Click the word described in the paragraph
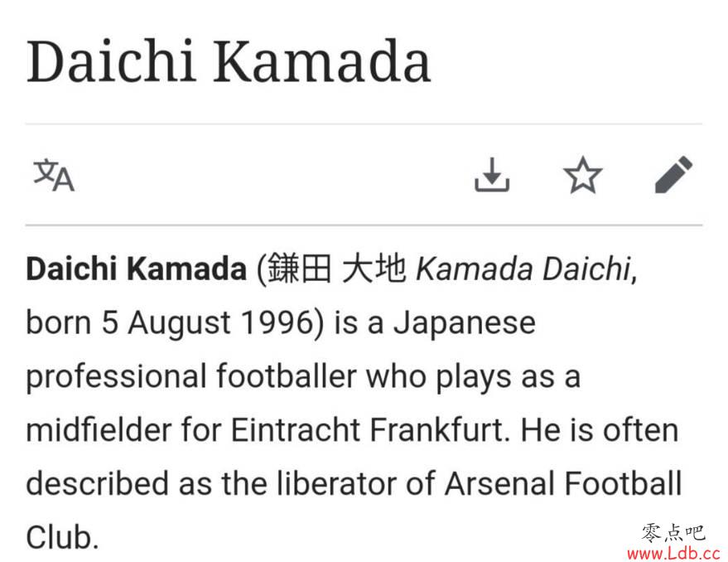The width and height of the screenshot is (728, 562). (x=97, y=483)
